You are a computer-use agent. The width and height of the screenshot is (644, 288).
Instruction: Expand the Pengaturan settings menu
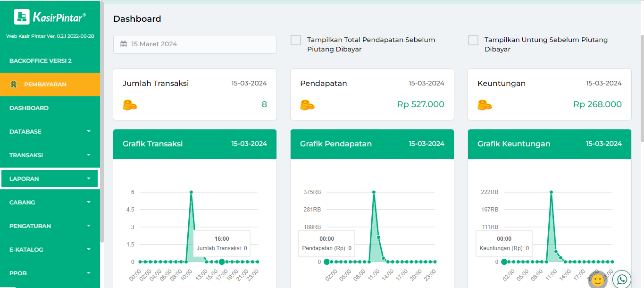click(50, 226)
